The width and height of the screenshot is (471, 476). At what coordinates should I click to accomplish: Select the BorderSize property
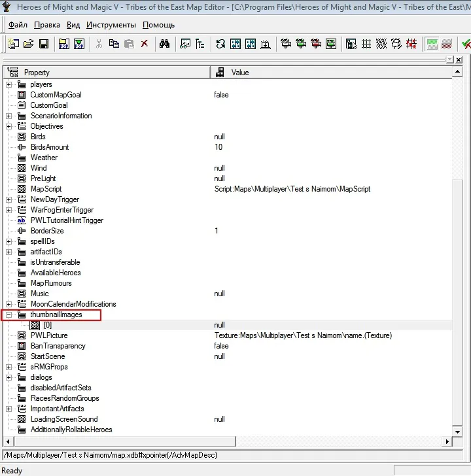tap(47, 231)
